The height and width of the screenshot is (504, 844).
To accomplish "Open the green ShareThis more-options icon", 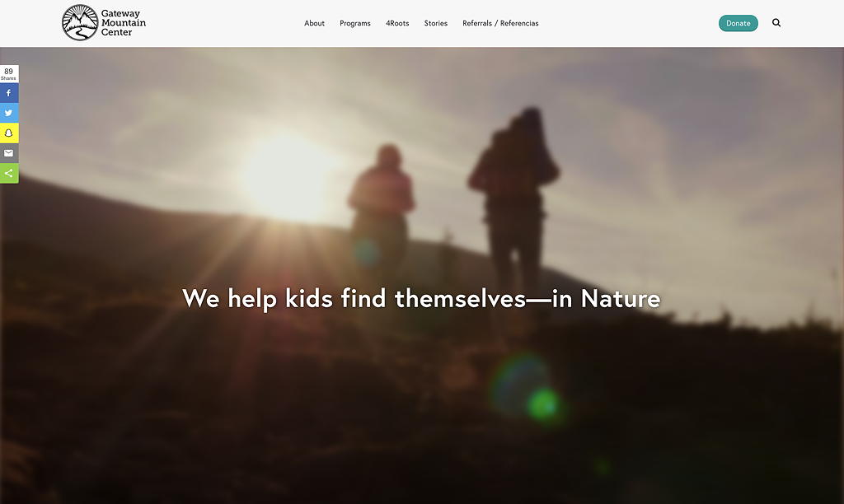I will tap(9, 173).
